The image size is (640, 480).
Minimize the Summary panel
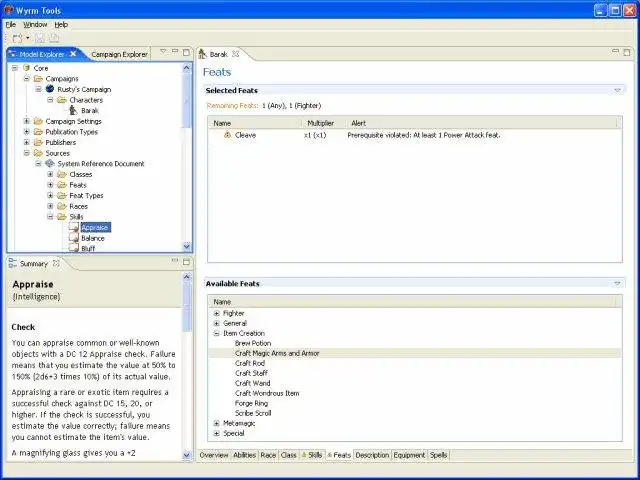pyautogui.click(x=175, y=260)
